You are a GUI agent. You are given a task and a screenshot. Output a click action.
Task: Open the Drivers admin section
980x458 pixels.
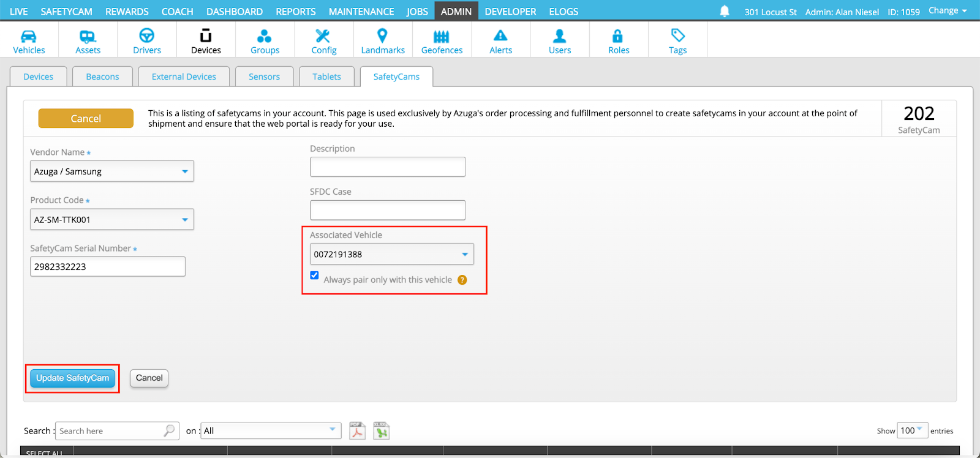(x=147, y=41)
